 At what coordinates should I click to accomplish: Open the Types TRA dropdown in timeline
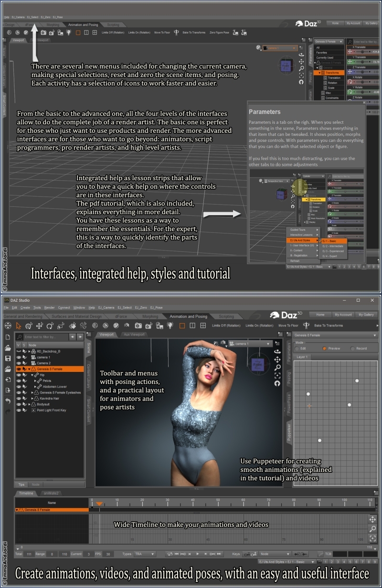point(145,554)
